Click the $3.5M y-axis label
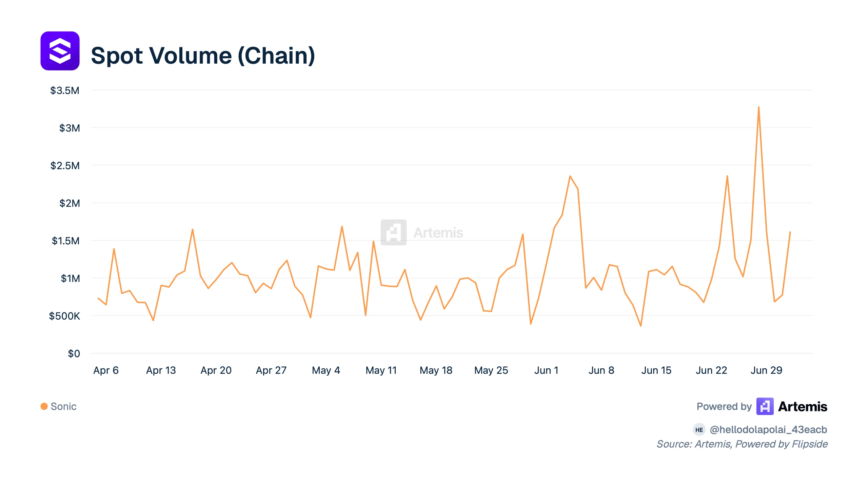Viewport: 868px width, 488px height. coord(65,90)
